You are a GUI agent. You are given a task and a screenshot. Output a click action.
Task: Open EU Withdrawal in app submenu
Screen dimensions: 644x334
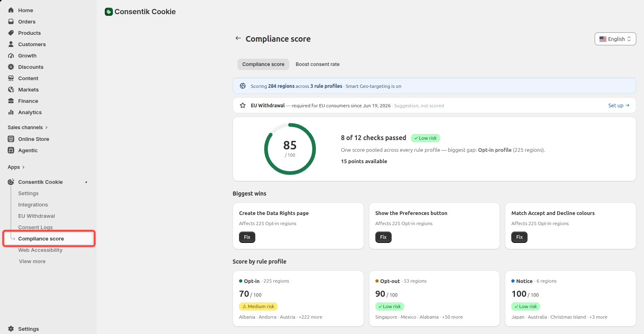click(x=36, y=216)
